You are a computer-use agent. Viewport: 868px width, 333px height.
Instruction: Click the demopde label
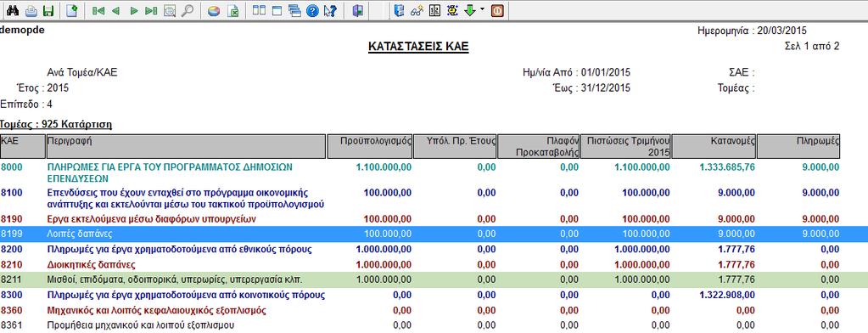22,31
